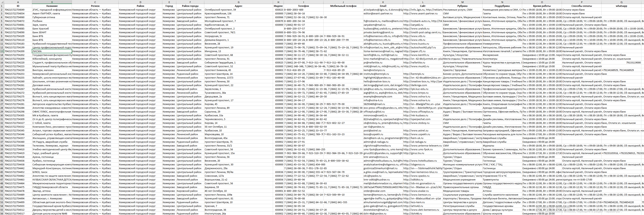The width and height of the screenshot is (644, 215).
Task: Select column G header letter
Action: 238,2
